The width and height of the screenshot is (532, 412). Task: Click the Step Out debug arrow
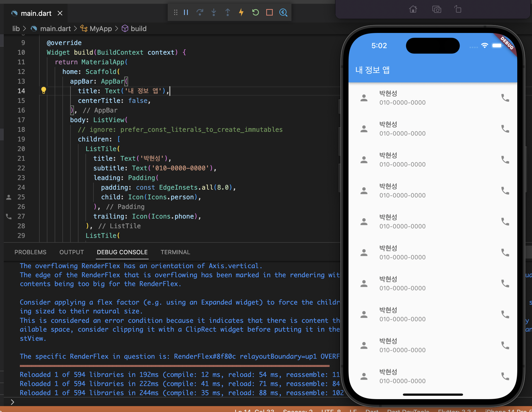(x=228, y=12)
